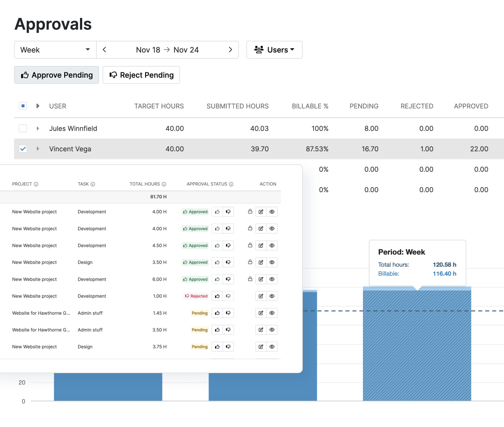Open the Users filter dropdown
This screenshot has height=427, width=504.
click(274, 49)
